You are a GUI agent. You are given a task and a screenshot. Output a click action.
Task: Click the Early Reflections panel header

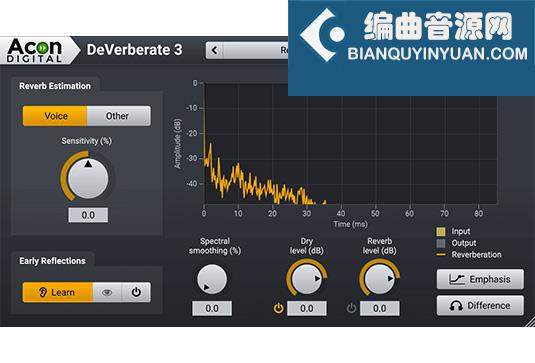pos(52,261)
